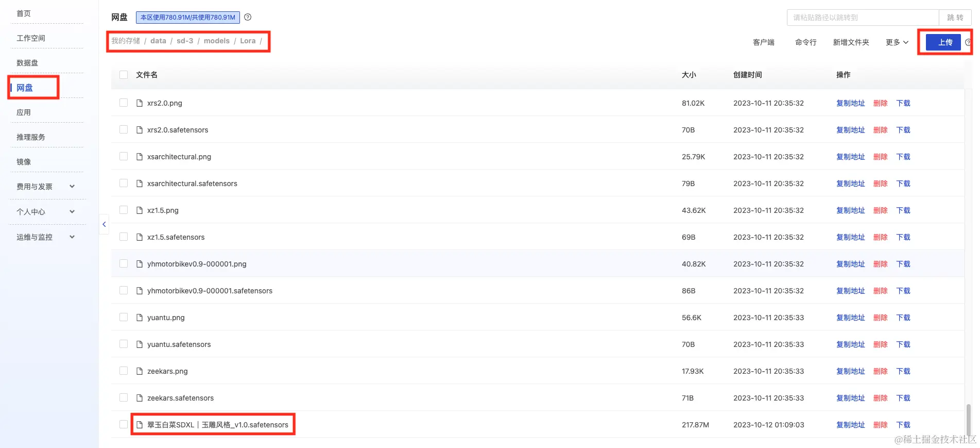Click the vertical scrollbar thumb
The width and height of the screenshot is (980, 448).
(x=968, y=420)
